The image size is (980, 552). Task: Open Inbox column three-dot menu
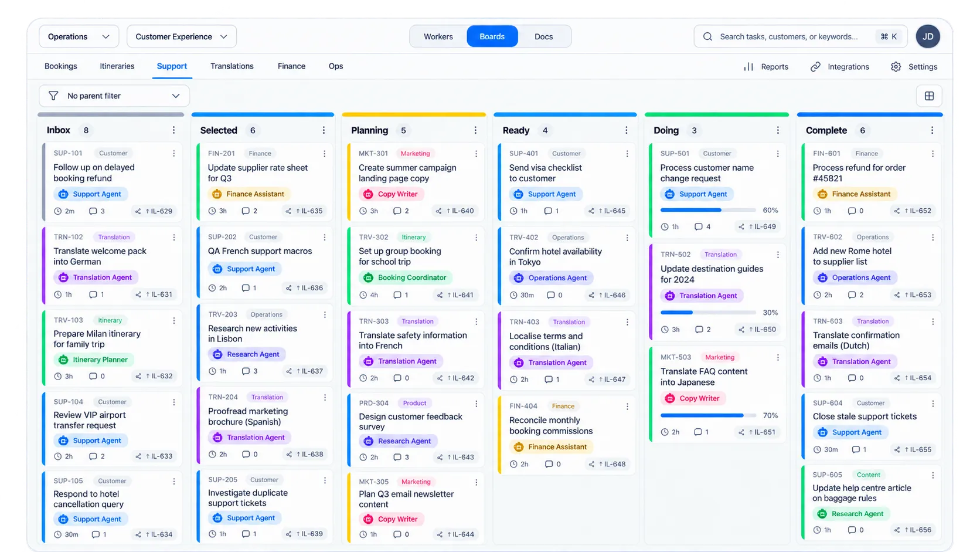(173, 130)
